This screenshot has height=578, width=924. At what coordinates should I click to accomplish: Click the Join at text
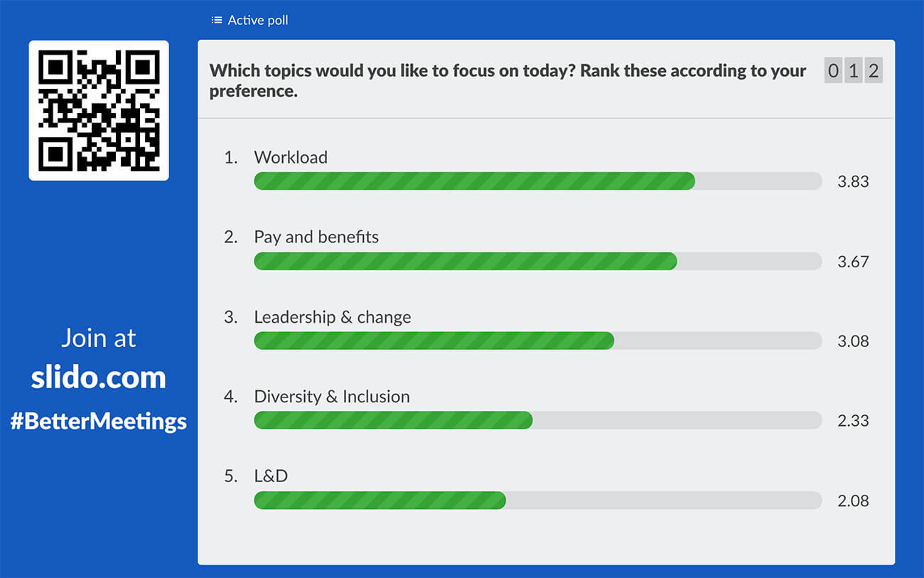point(98,338)
